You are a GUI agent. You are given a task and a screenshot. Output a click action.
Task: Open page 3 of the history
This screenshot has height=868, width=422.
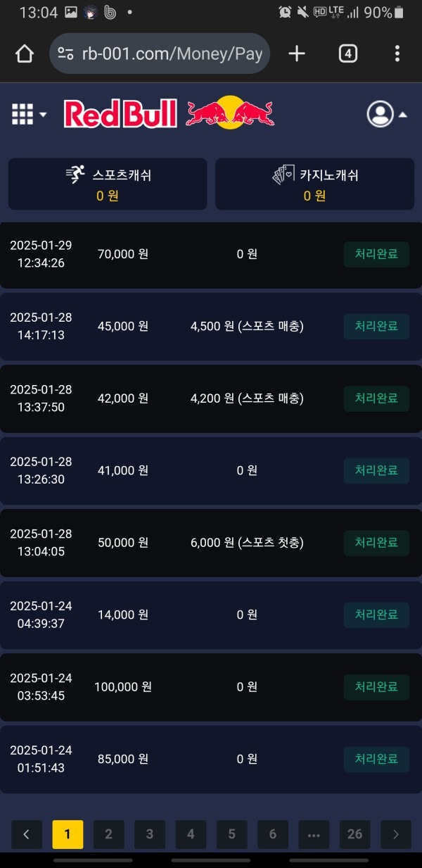click(149, 834)
